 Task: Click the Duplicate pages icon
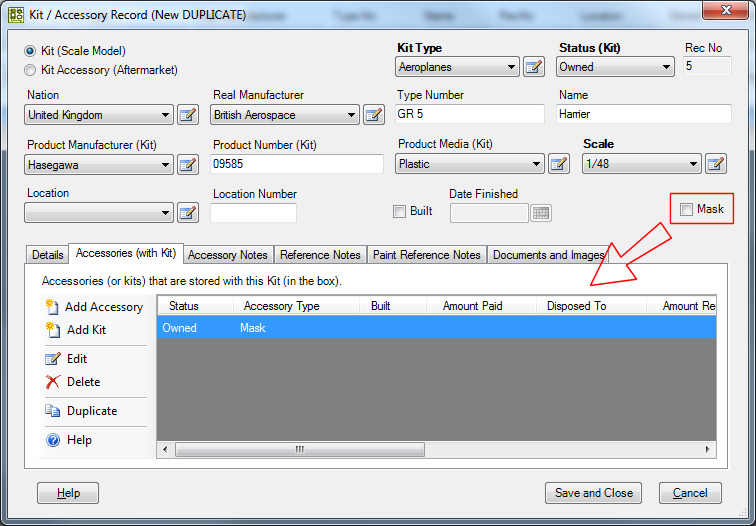coord(52,411)
